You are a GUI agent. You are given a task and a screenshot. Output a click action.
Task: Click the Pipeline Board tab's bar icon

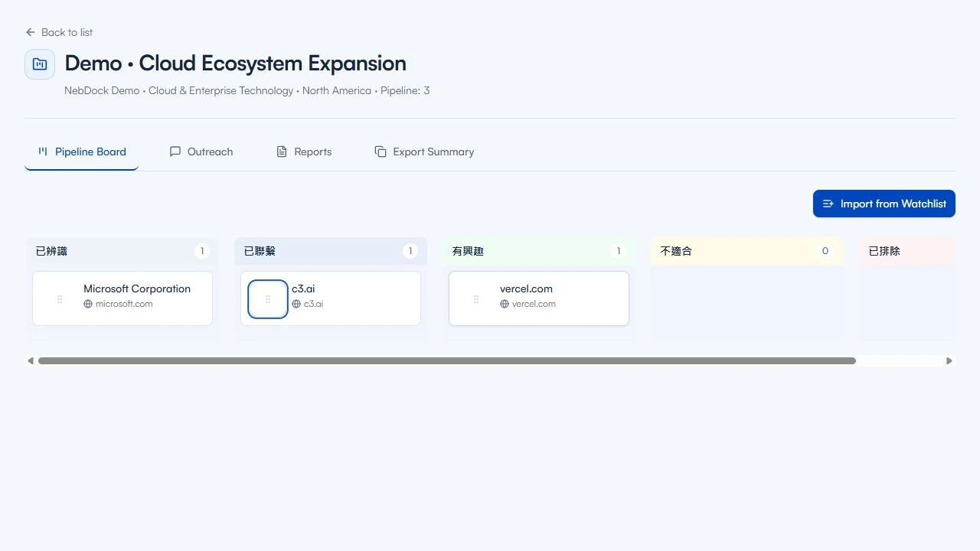coord(43,152)
